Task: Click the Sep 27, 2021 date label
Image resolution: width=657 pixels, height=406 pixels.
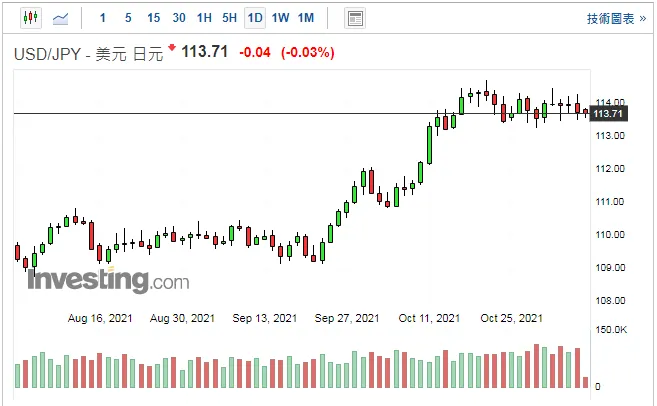Action: [x=347, y=318]
